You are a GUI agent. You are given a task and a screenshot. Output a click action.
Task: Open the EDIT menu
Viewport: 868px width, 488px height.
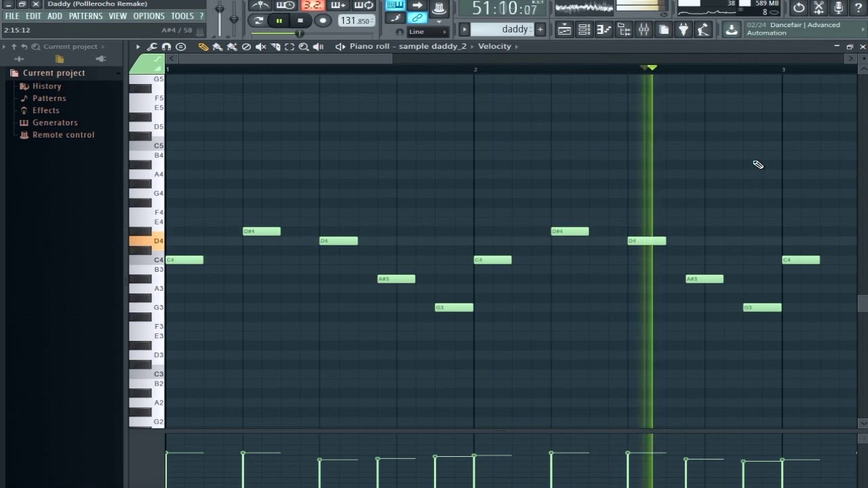(33, 16)
